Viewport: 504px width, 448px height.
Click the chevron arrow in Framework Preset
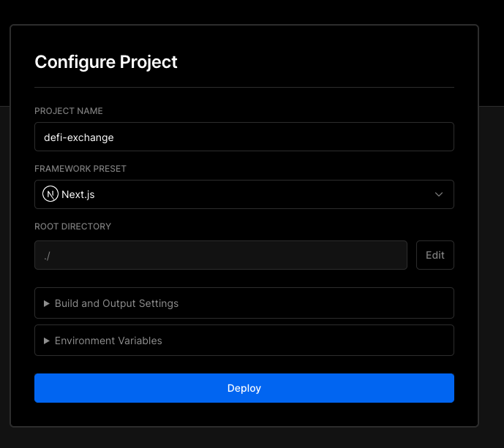[439, 194]
